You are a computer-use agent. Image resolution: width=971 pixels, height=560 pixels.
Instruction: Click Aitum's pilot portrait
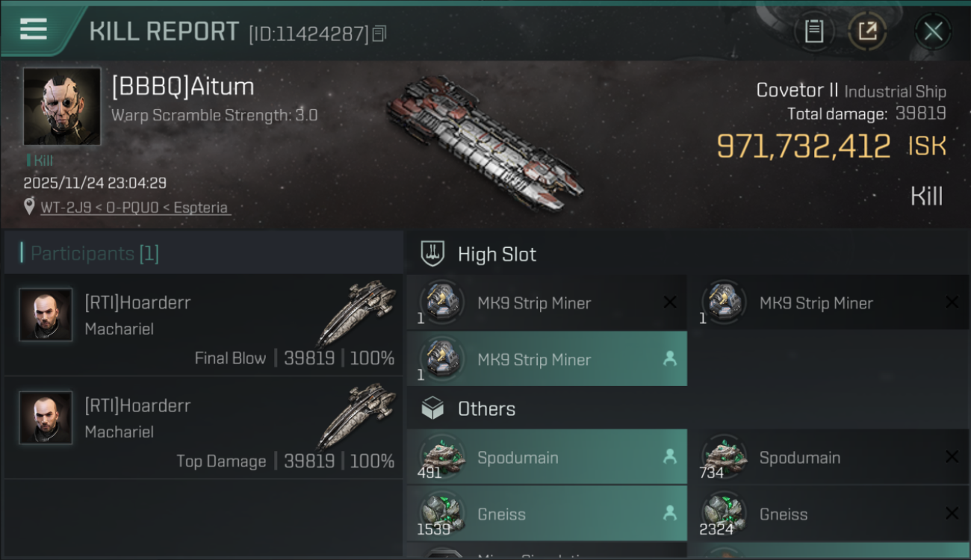click(61, 106)
